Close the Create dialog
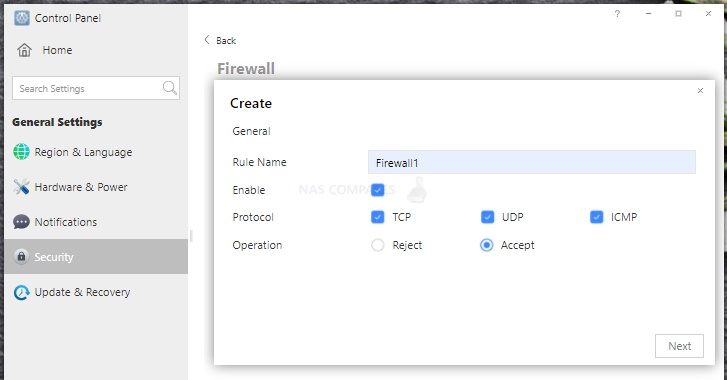This screenshot has width=727, height=380. (x=700, y=90)
